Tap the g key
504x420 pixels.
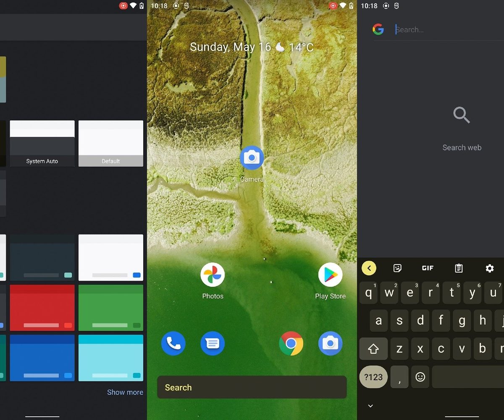(x=462, y=321)
